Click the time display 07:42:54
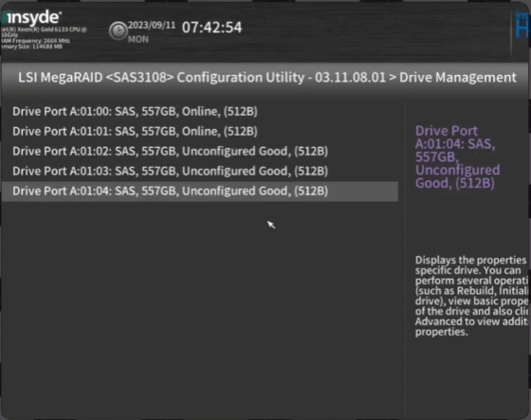This screenshot has width=531, height=420. 211,27
